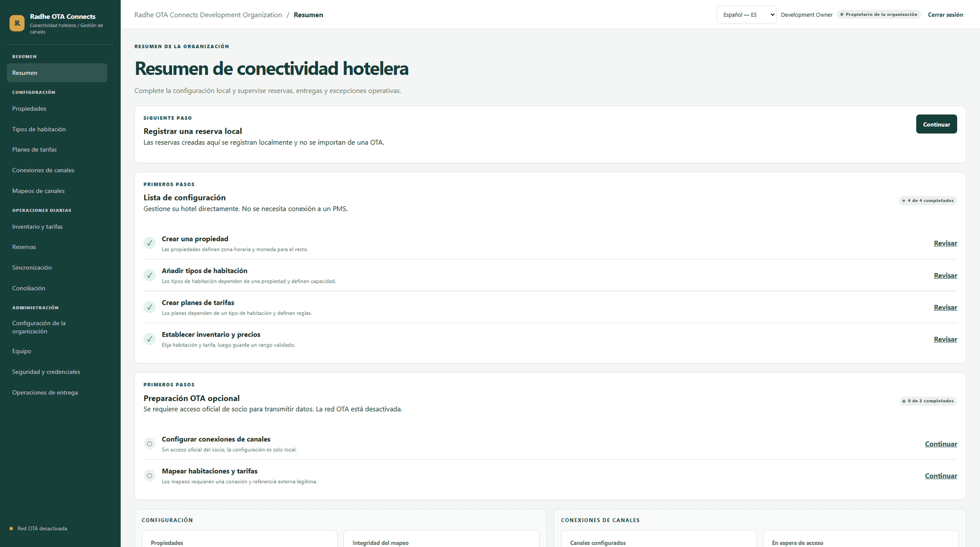Click the En espera de acceso card
The height and width of the screenshot is (547, 980).
pos(861,539)
